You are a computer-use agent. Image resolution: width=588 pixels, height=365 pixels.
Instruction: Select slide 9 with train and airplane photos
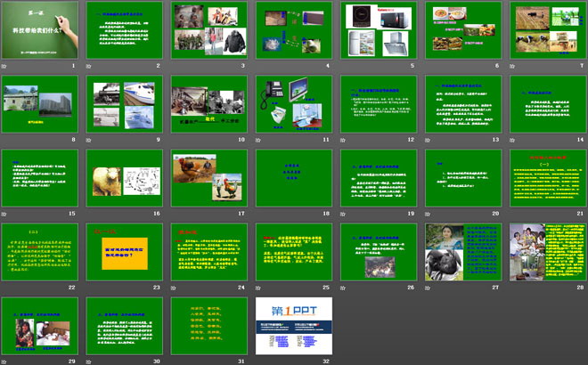click(x=122, y=103)
